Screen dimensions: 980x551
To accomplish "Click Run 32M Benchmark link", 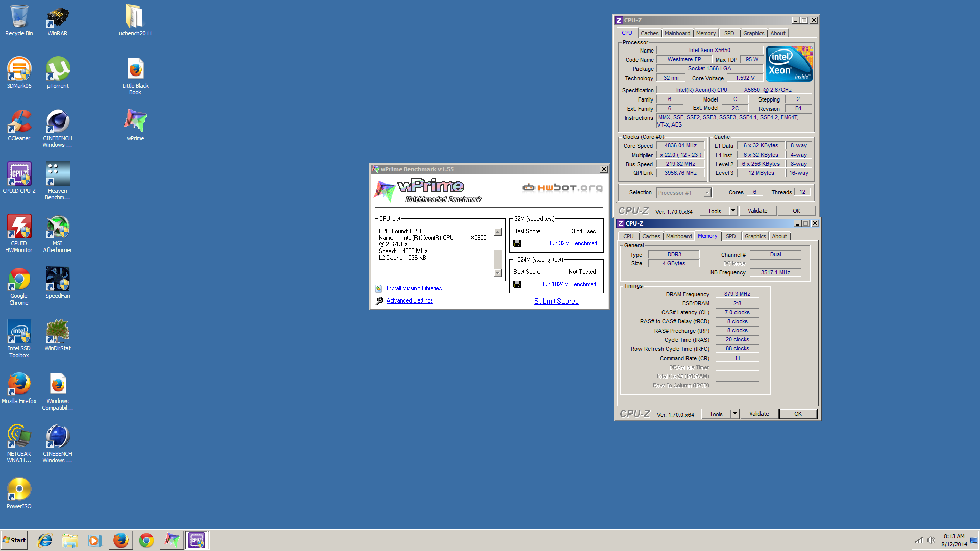I will pyautogui.click(x=573, y=243).
